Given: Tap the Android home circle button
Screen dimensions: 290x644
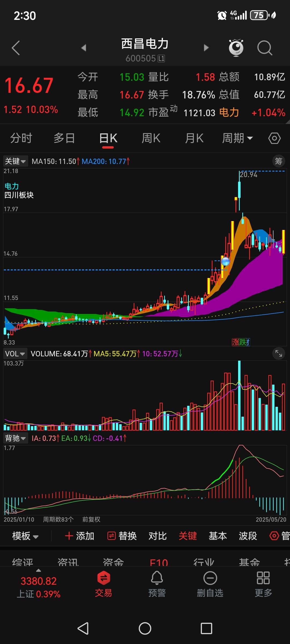Looking at the screenshot, I should click(x=145, y=628).
